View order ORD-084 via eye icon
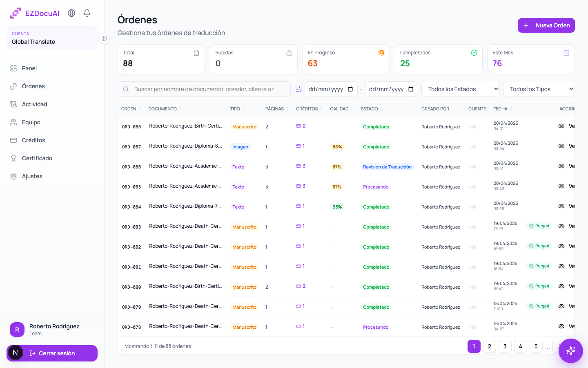Image resolution: width=588 pixels, height=368 pixels. click(x=561, y=206)
